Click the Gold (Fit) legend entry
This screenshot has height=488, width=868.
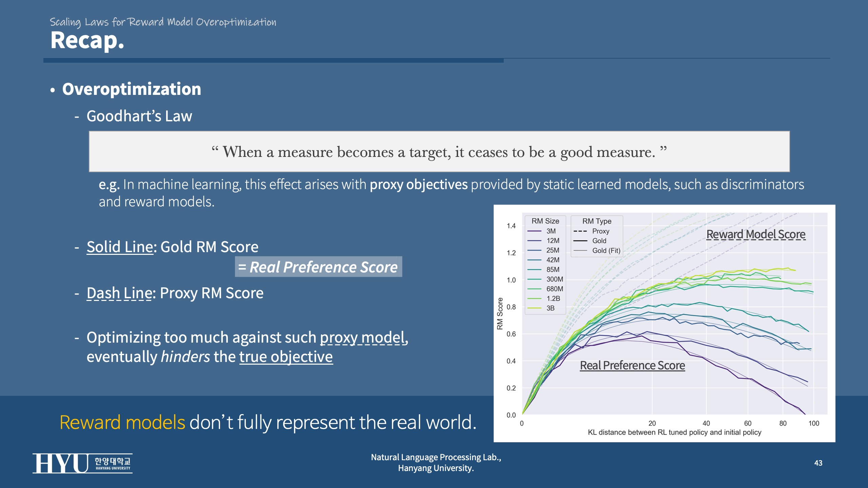(x=606, y=250)
